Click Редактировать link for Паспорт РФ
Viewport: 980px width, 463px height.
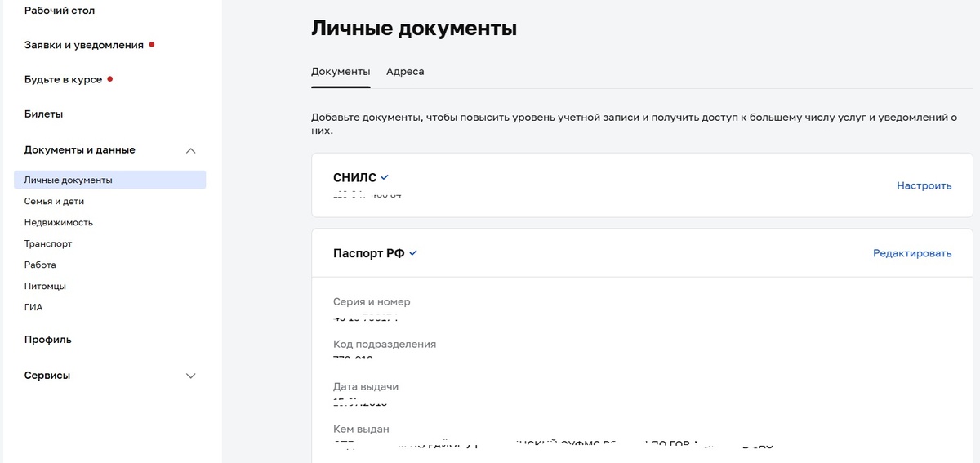pyautogui.click(x=912, y=253)
